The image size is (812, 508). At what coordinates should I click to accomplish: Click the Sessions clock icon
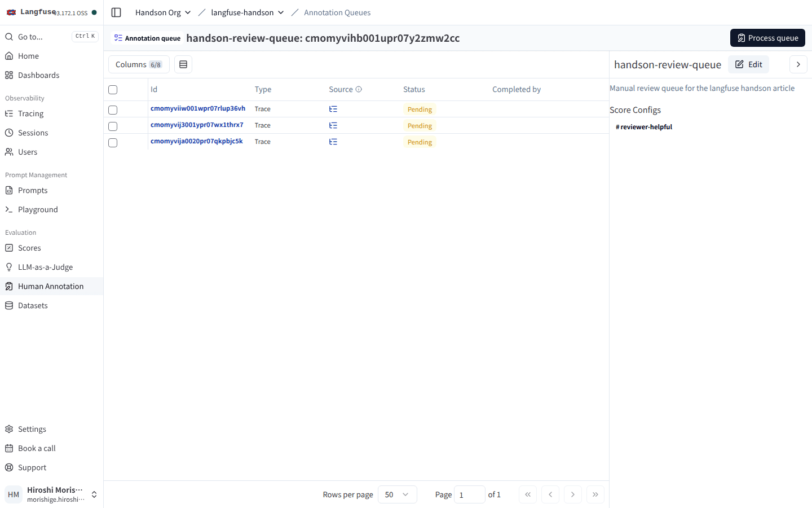pyautogui.click(x=9, y=133)
